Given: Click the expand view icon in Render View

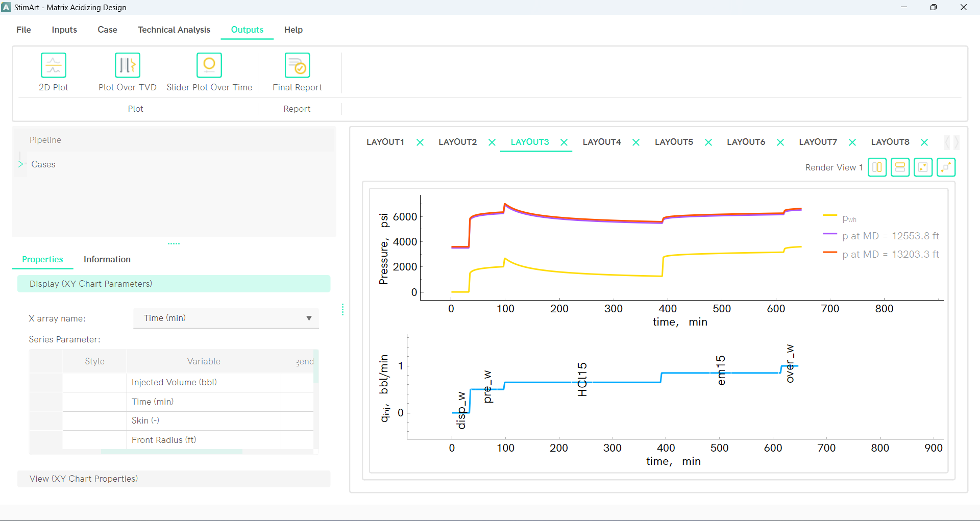Looking at the screenshot, I should click(x=946, y=167).
